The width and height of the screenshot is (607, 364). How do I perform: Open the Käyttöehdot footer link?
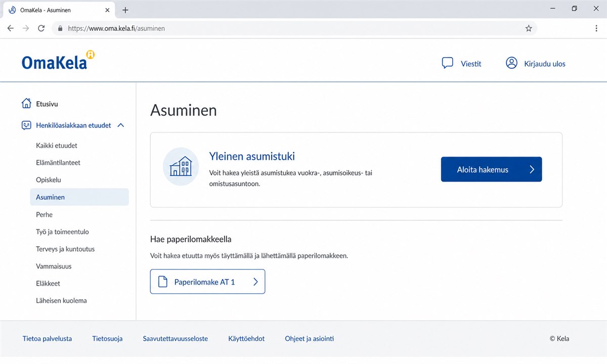[x=246, y=339]
